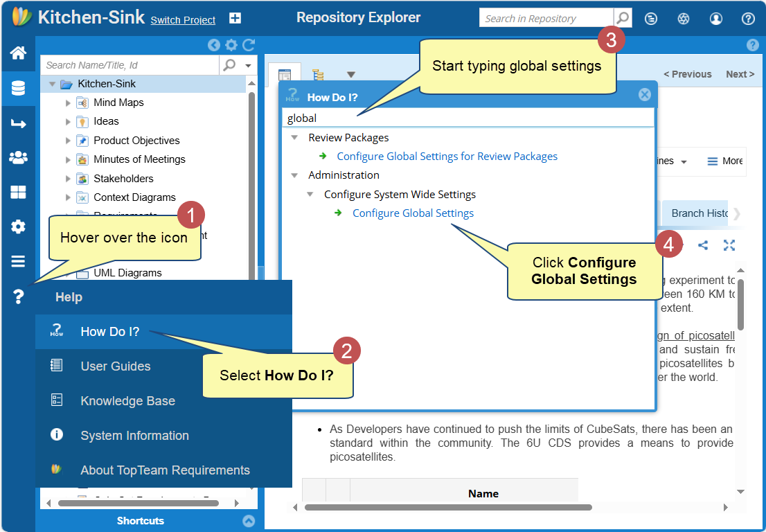Click the How Do I? search box
The image size is (766, 532).
[x=468, y=118]
